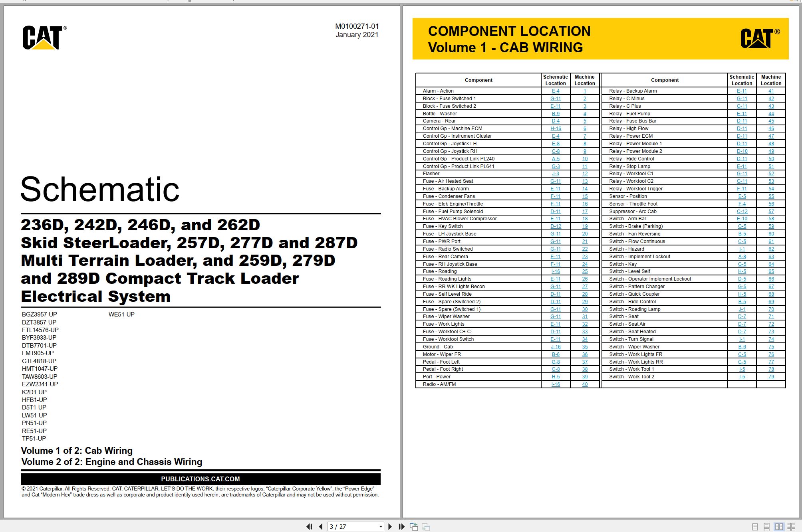The width and height of the screenshot is (802, 532).
Task: Open schematic location B-6 for Switch - Wiper Washer
Action: coord(742,347)
